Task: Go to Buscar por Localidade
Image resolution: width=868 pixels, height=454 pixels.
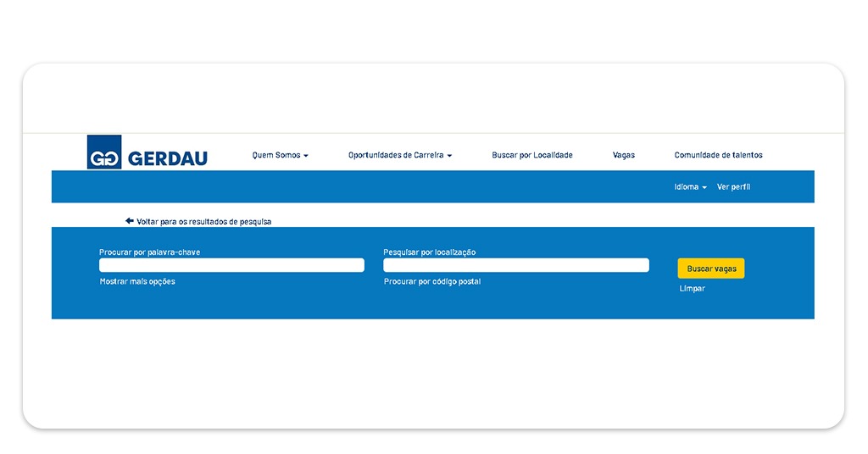Action: tap(532, 155)
